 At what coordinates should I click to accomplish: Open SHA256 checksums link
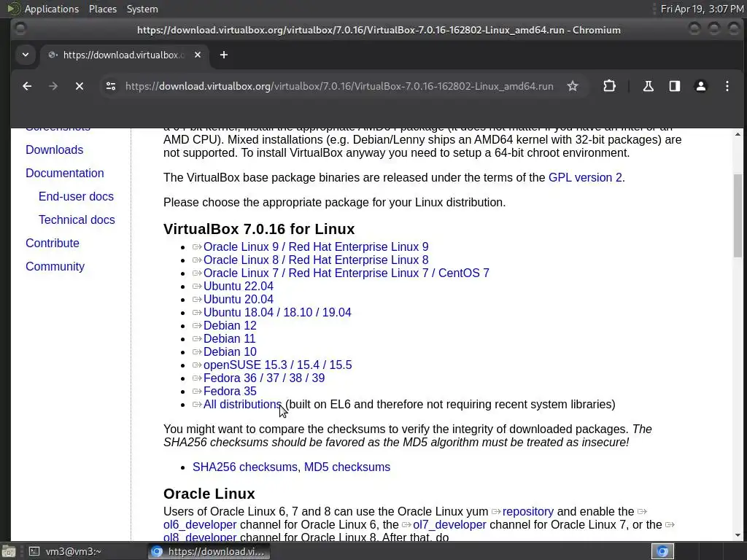click(245, 467)
